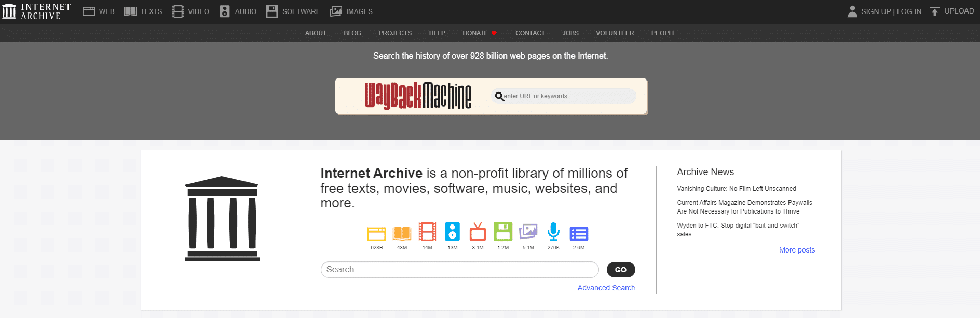Select the green Software floppy disk icon

click(502, 232)
